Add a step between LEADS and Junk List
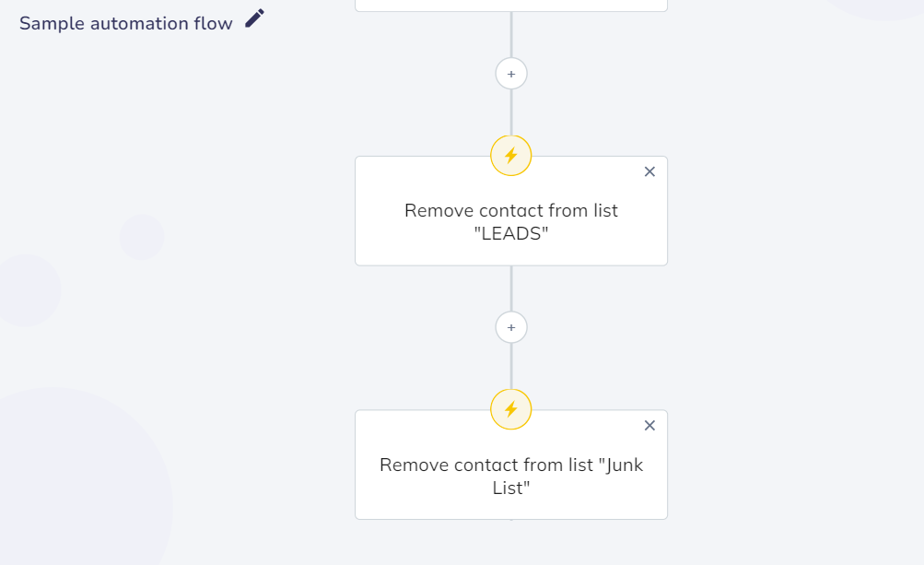 point(511,327)
